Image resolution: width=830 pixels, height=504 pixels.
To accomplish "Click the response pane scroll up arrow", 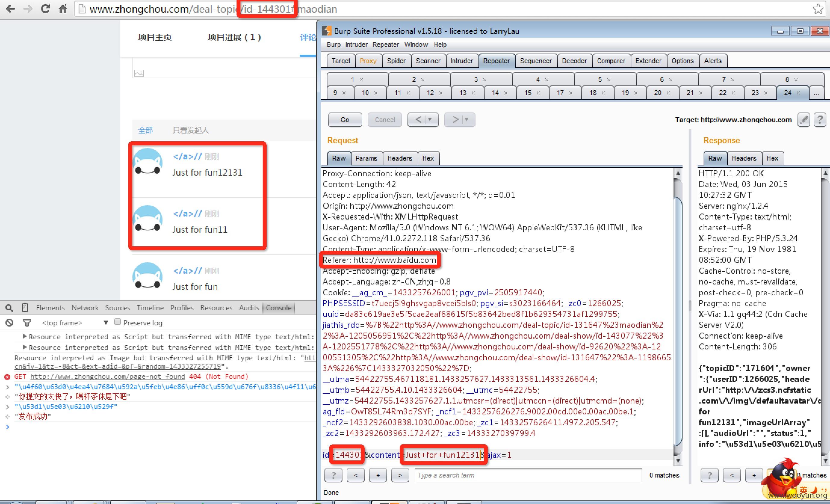I will point(825,173).
